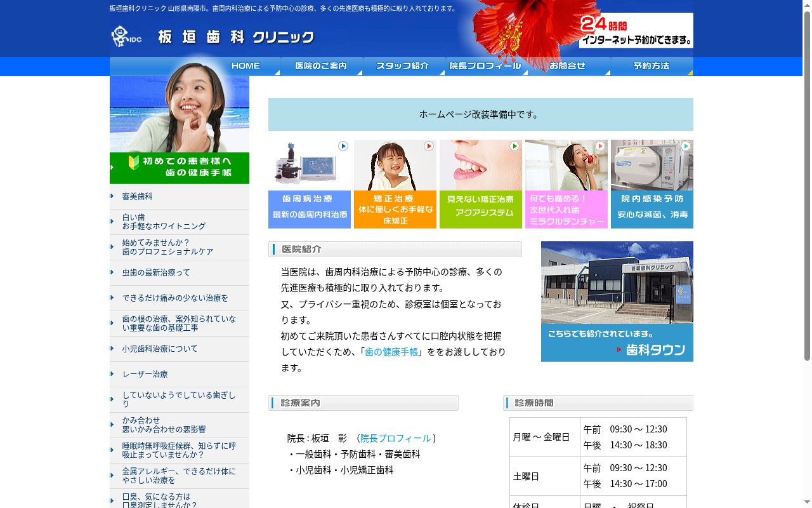Open 初めての患者様へ 歯の健康手帳 banner
Image resolution: width=812 pixels, height=508 pixels.
(180, 168)
